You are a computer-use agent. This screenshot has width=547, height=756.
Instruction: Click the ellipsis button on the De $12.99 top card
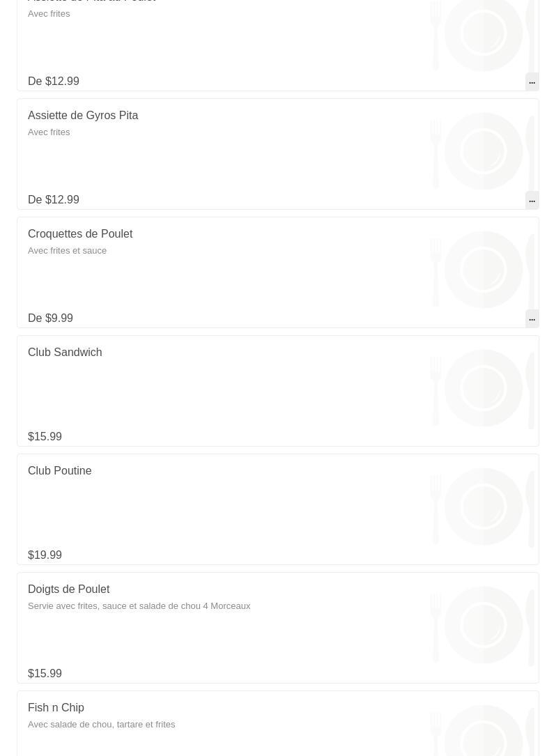(532, 82)
